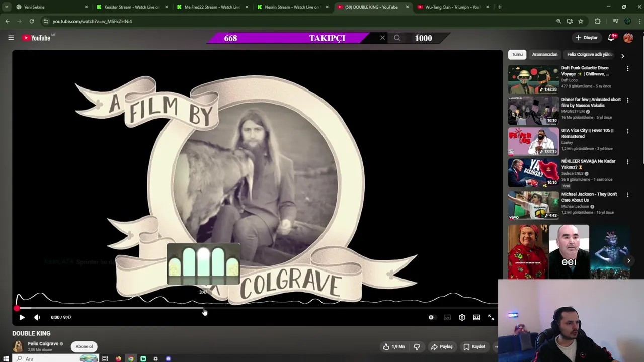This screenshot has width=644, height=362.
Task: Enter fullscreen in the video player
Action: tap(491, 317)
